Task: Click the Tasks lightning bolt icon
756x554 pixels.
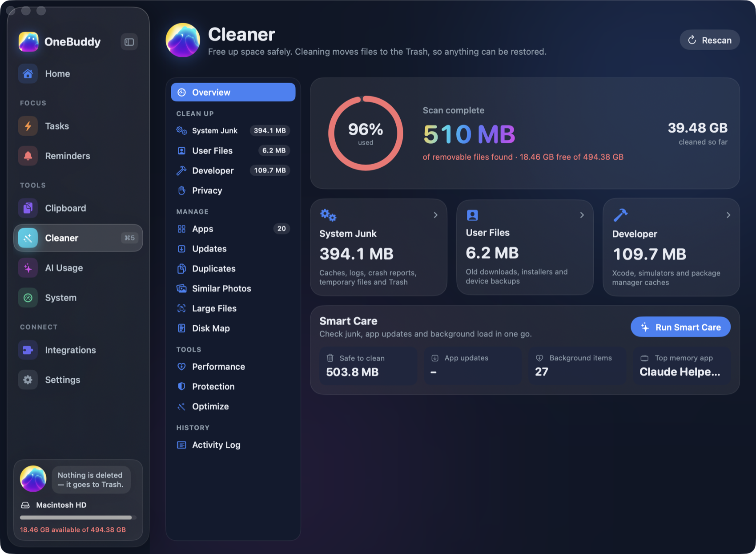Action: [x=28, y=126]
